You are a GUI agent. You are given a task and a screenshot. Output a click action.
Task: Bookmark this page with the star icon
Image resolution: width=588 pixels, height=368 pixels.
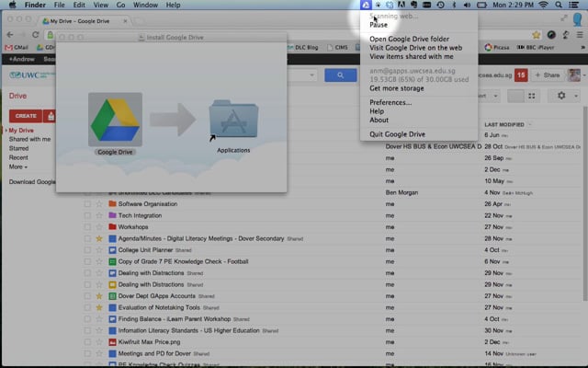coord(537,35)
